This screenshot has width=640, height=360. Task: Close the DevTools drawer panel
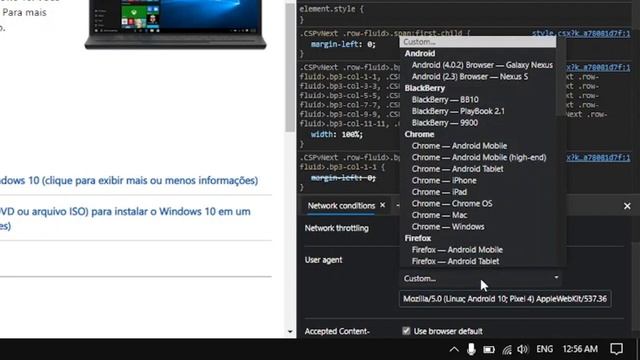tap(627, 206)
